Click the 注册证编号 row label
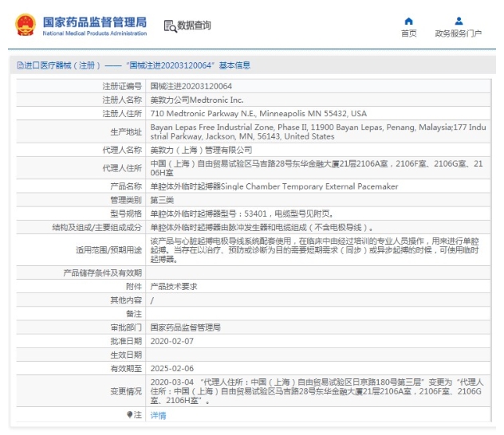Image resolution: width=504 pixels, height=435 pixels. click(122, 86)
